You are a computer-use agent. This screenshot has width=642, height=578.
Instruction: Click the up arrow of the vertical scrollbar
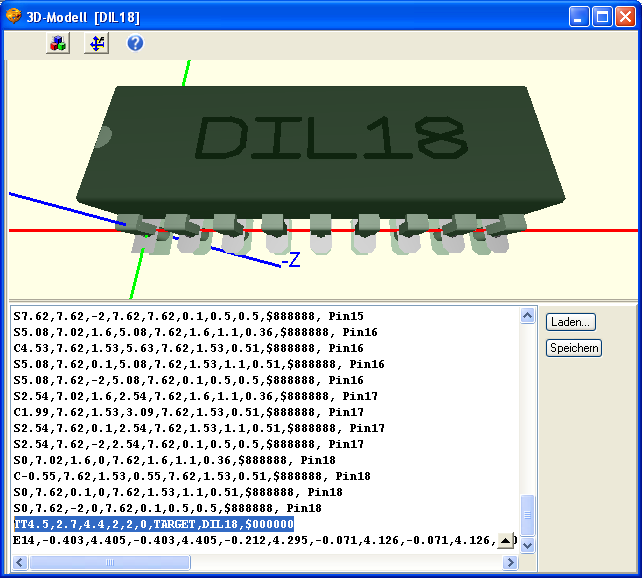click(x=527, y=316)
